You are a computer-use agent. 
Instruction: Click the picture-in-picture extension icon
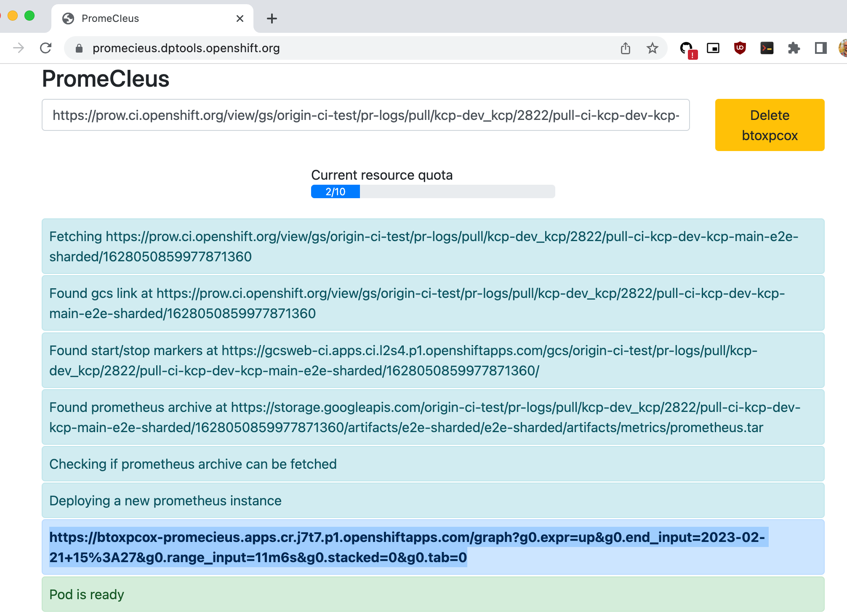pyautogui.click(x=713, y=48)
